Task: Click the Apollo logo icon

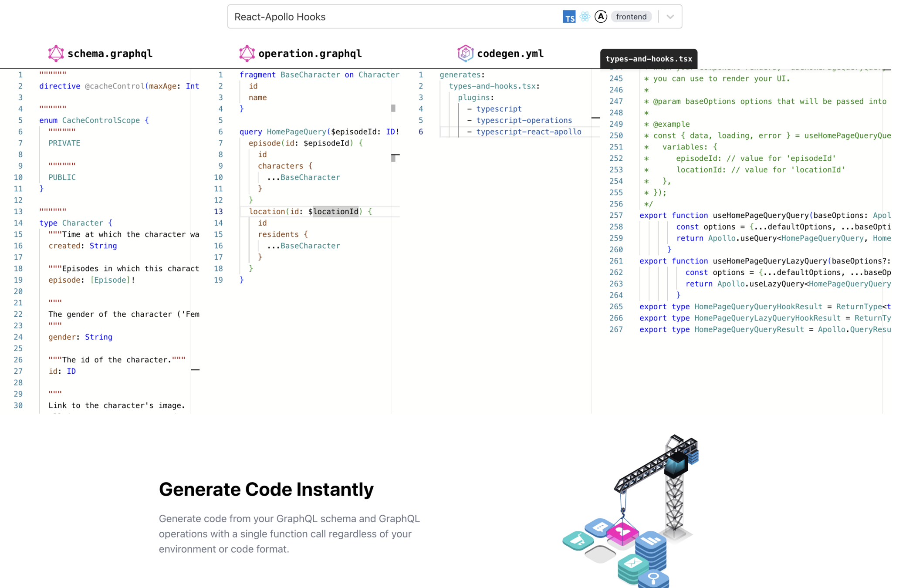Action: tap(601, 17)
